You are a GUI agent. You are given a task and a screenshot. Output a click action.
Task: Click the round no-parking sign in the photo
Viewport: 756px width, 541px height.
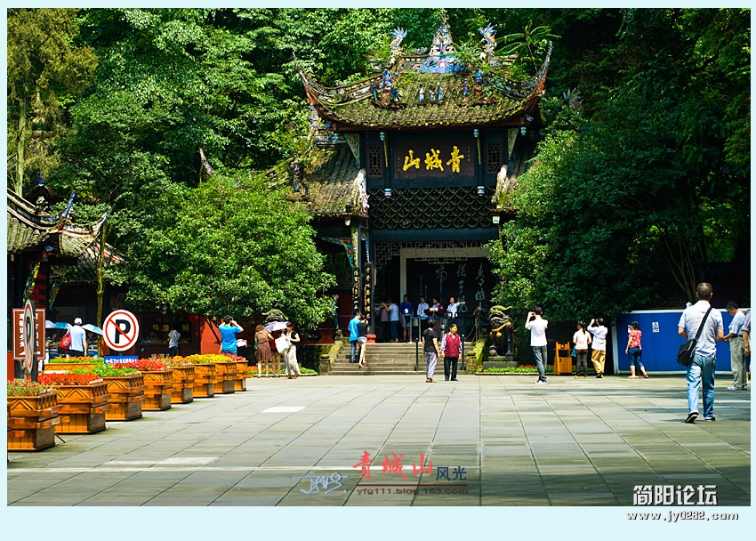(x=121, y=330)
